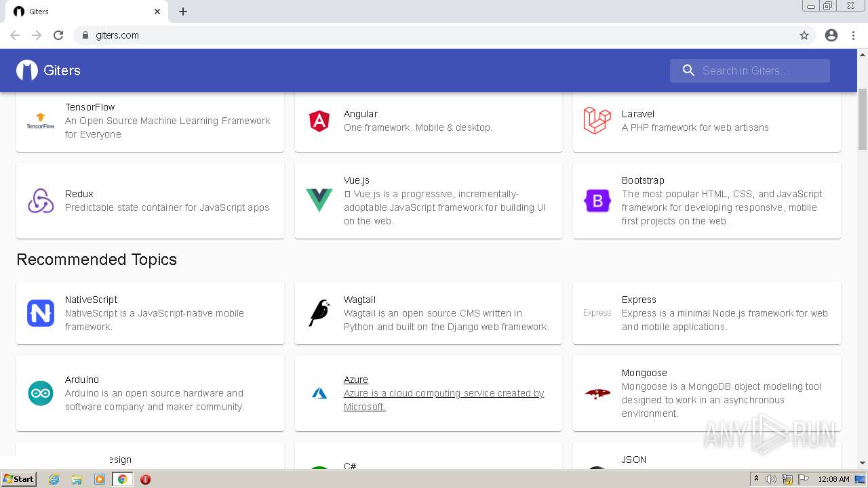Click the page vertical scrollbar thumb
This screenshot has width=868, height=488.
[x=863, y=119]
